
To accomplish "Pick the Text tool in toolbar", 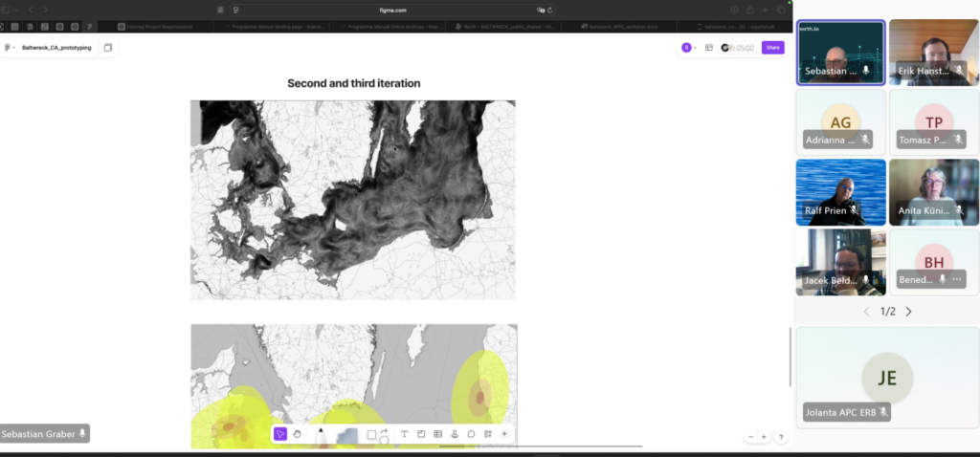I will pyautogui.click(x=404, y=434).
